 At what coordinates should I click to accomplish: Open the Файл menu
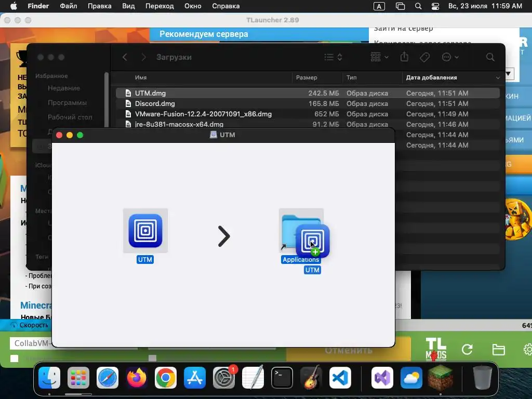pyautogui.click(x=68, y=6)
